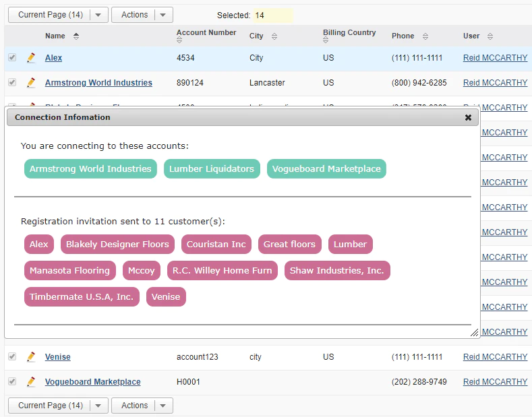
Task: Click the bottom Current Page (14) button
Action: click(x=50, y=406)
